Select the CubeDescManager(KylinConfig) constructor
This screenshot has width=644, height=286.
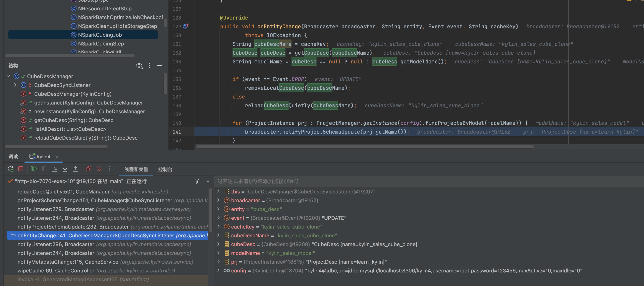(73, 94)
